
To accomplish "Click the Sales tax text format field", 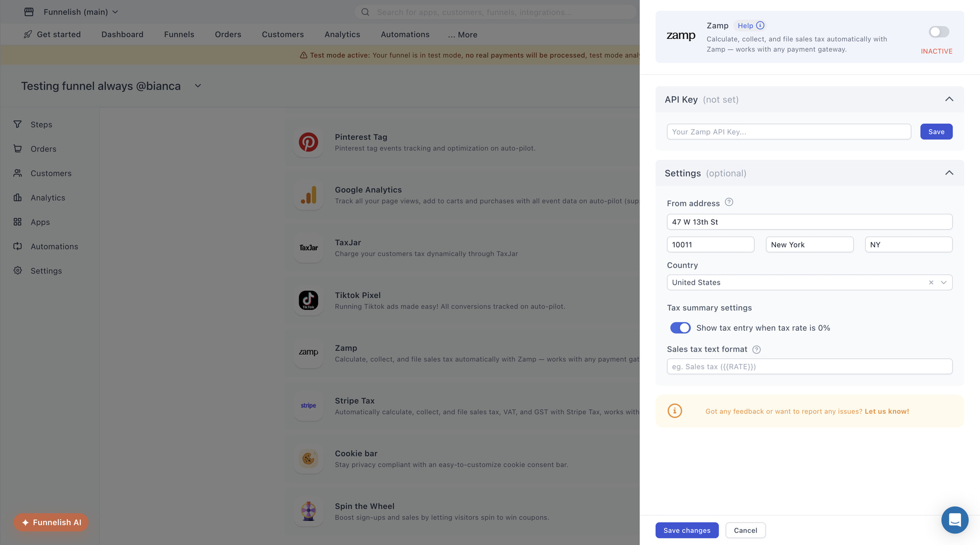I will (810, 366).
